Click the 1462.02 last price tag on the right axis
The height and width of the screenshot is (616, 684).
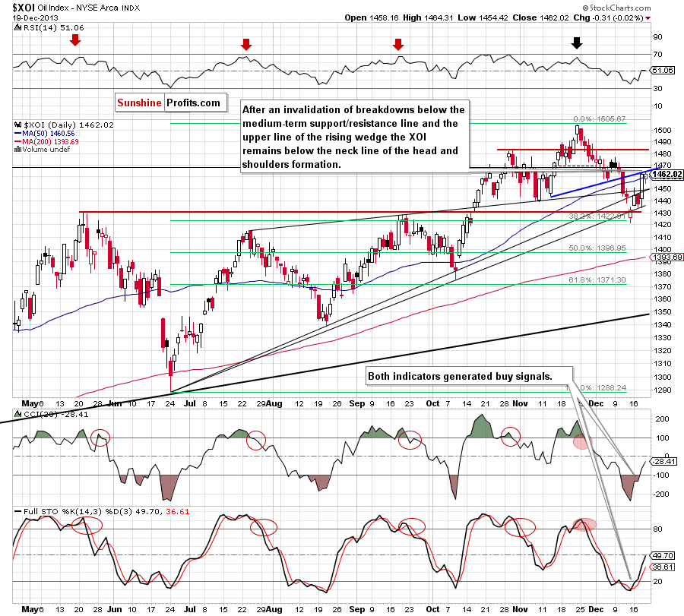tap(667, 175)
